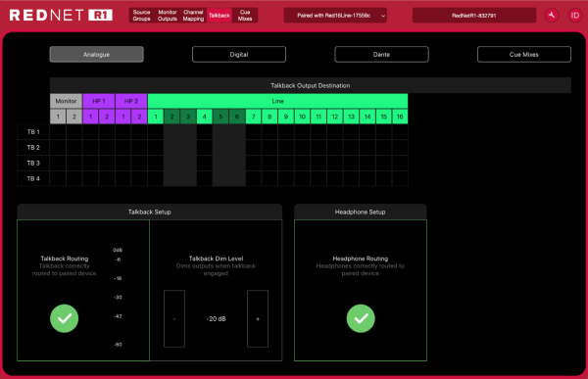
Task: Toggle TB 3 to HP 2 channel 2
Action: coord(139,164)
